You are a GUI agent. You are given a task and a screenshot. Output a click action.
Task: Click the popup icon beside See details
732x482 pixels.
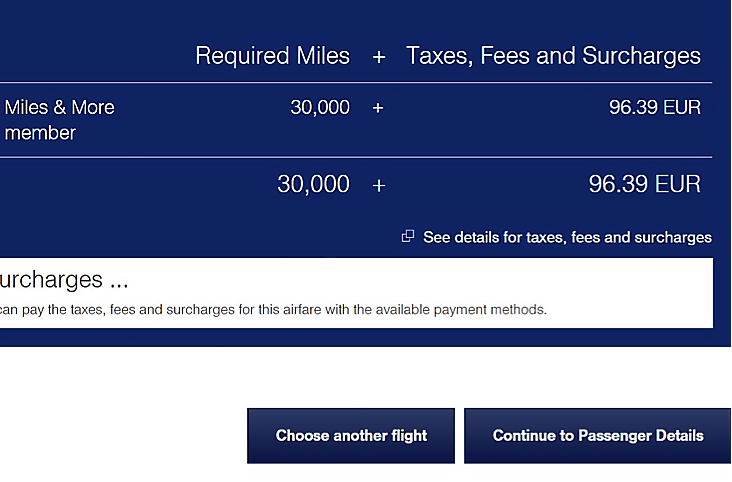(408, 236)
